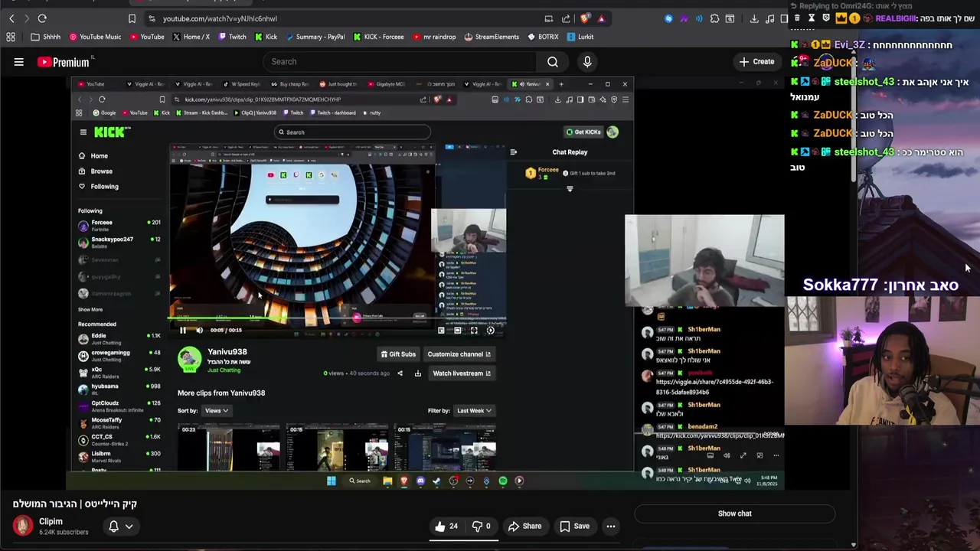Save the video to a playlist
980x551 pixels.
pos(574,526)
